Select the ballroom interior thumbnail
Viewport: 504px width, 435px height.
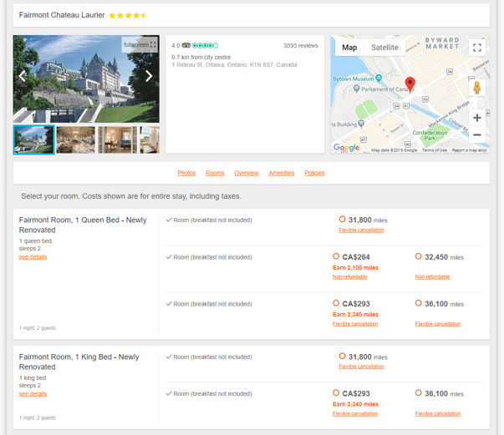click(75, 140)
